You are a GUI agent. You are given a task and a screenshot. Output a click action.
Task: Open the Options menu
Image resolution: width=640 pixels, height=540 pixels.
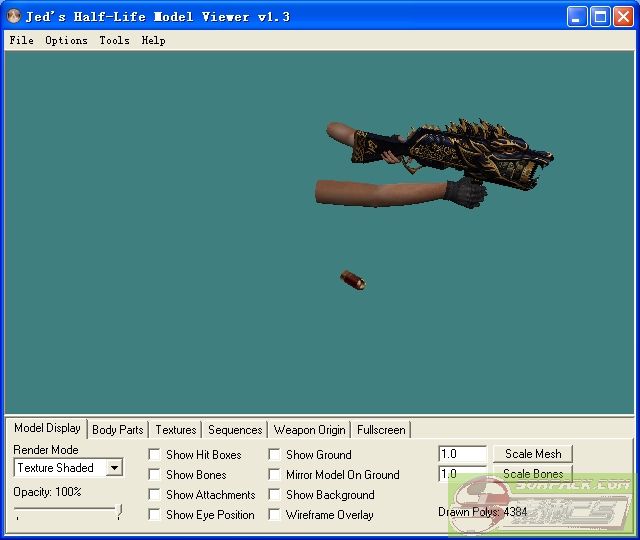pyautogui.click(x=66, y=41)
